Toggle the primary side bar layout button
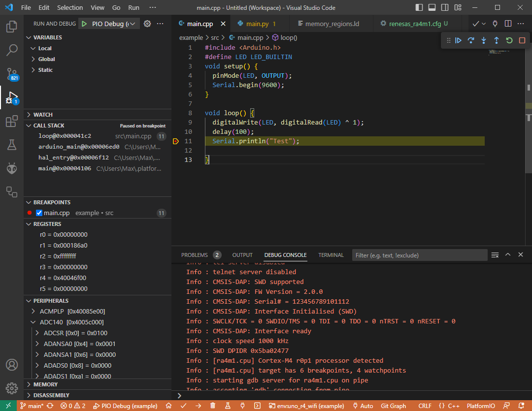The width and height of the screenshot is (532, 411). pyautogui.click(x=419, y=8)
